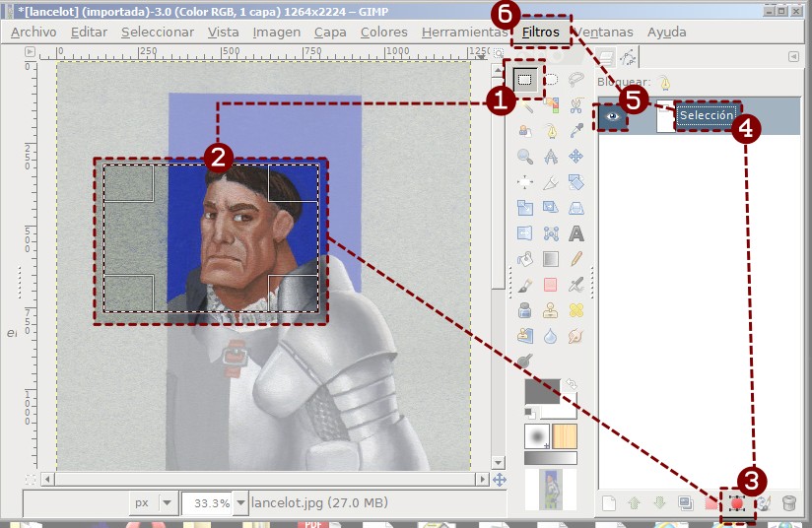Click the channel to selection red icon
This screenshot has width=812, height=528.
pos(736,503)
